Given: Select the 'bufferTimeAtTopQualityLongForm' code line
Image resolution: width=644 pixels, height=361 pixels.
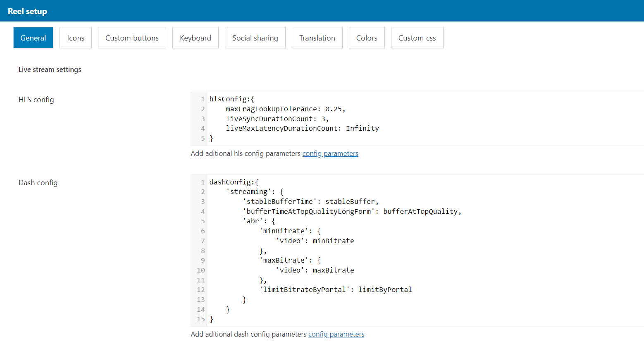Looking at the screenshot, I should coord(352,212).
